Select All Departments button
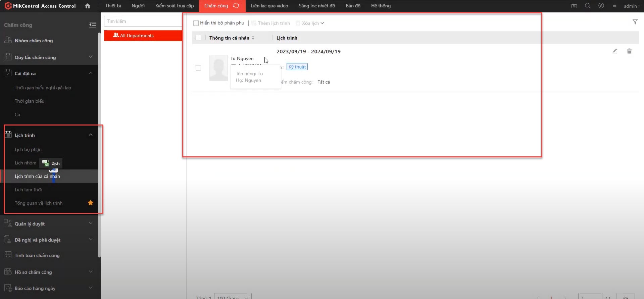The height and width of the screenshot is (299, 644). (x=143, y=36)
